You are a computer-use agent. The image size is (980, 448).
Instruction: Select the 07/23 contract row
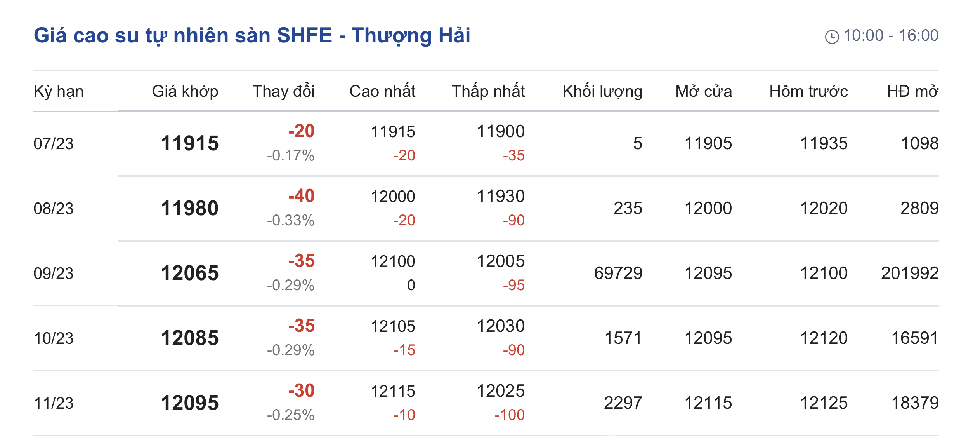[x=486, y=143]
